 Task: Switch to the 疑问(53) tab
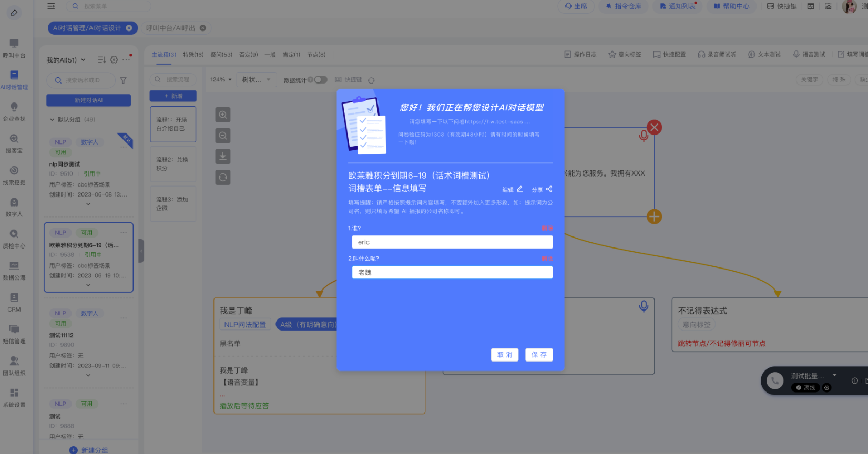point(221,55)
